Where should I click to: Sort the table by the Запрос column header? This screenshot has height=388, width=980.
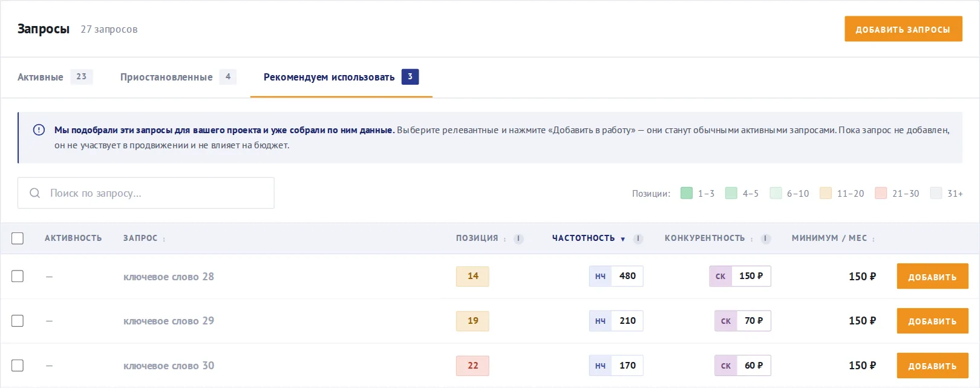140,238
